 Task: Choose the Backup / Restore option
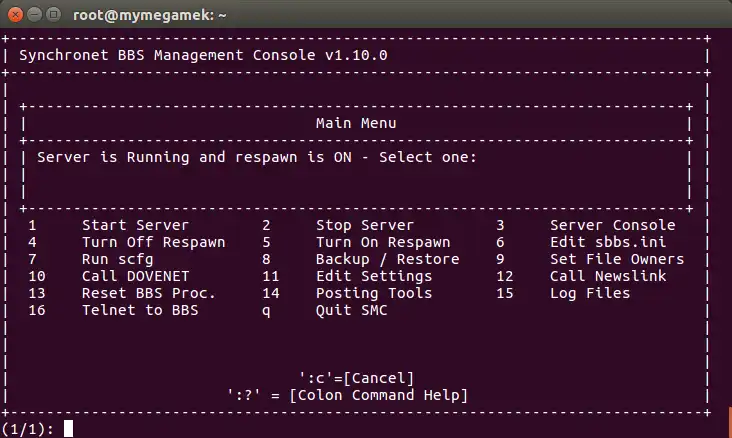point(387,259)
